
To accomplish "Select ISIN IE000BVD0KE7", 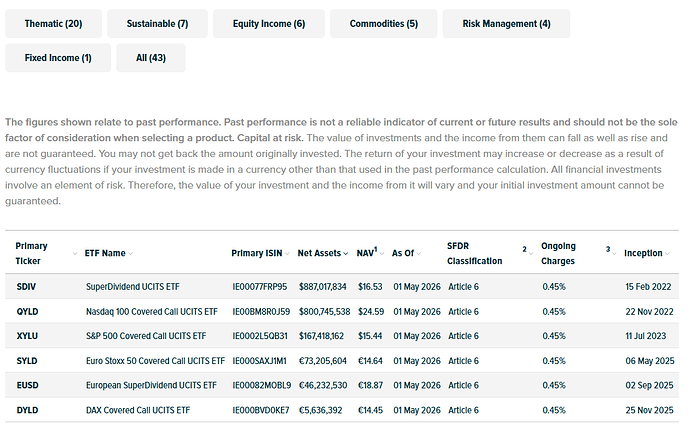I will click(x=261, y=410).
